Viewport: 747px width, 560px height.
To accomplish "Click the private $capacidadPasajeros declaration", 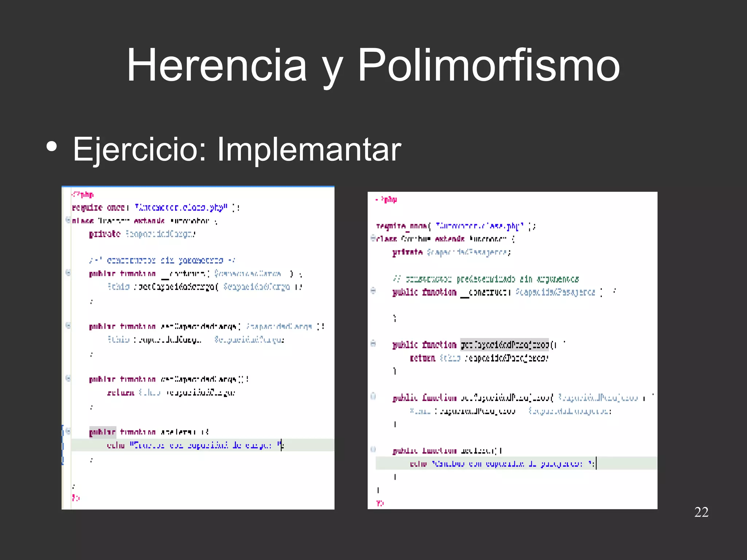I will (452, 252).
